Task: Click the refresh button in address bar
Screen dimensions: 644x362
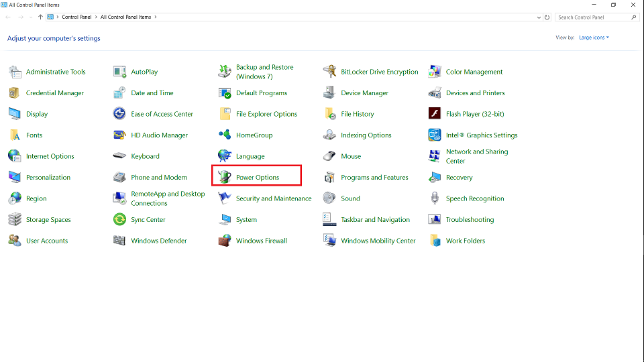Action: (547, 17)
